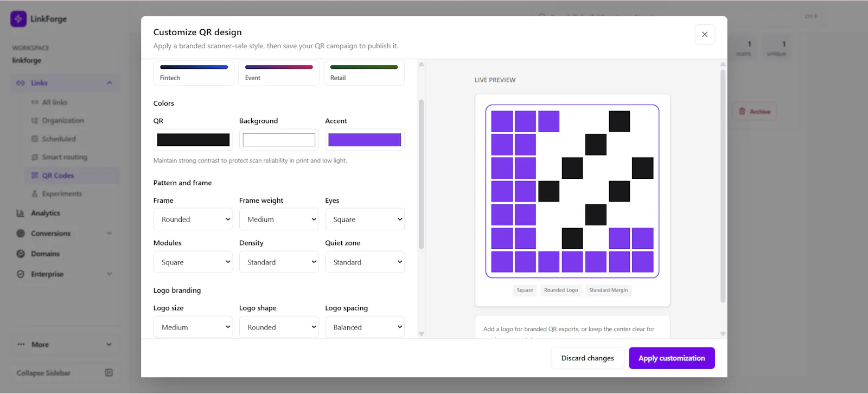Click Apply customization button
This screenshot has height=394, width=868.
[672, 358]
